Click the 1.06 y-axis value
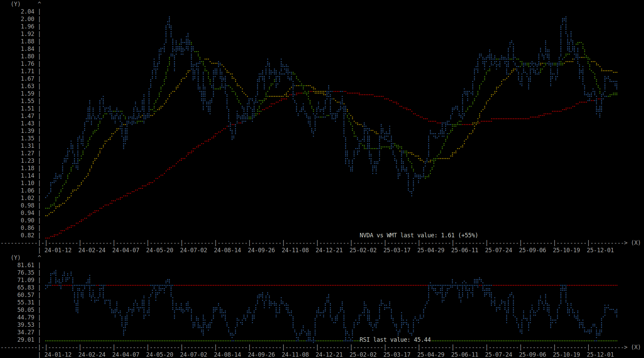 pos(27,191)
